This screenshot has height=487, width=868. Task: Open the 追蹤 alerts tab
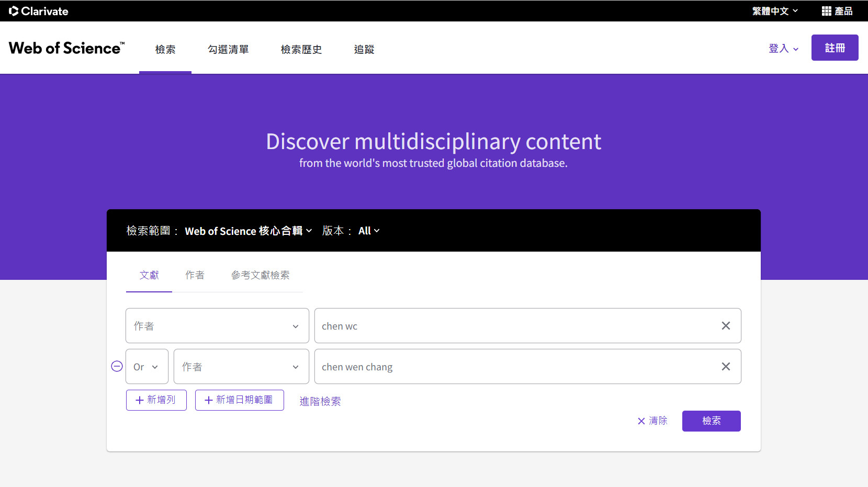364,49
